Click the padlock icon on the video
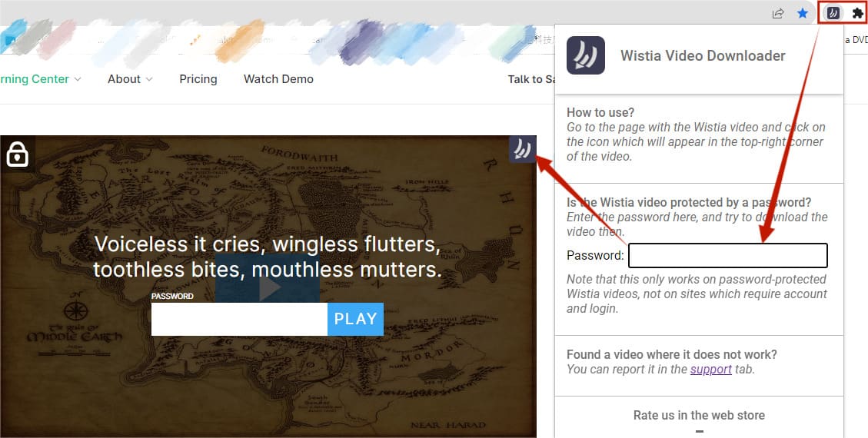Screen dimensions: 868x438 point(17,154)
